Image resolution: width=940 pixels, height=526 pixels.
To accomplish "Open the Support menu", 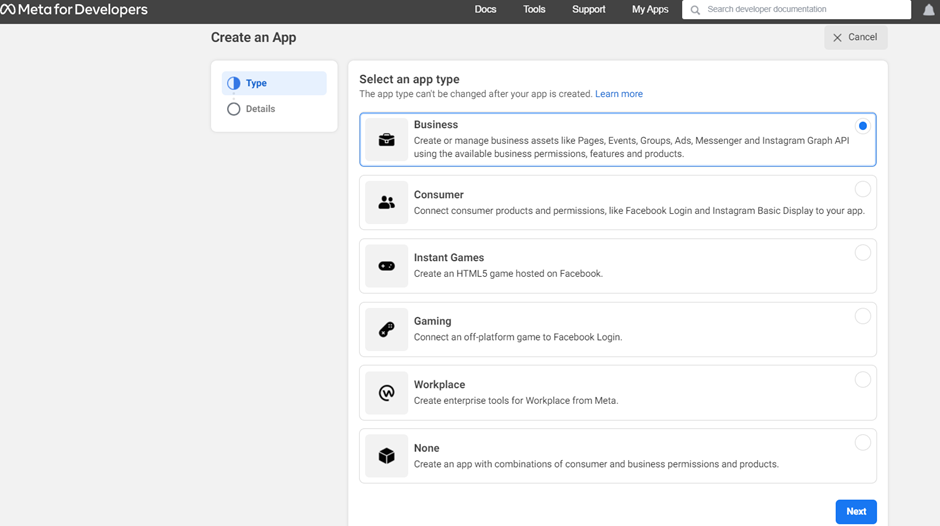I will coord(589,10).
